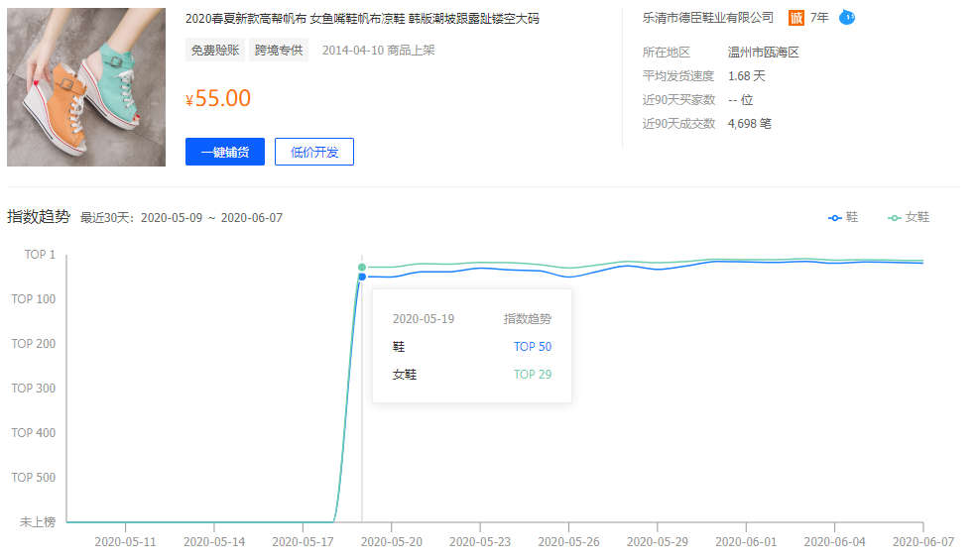Click the TOP 1 y-axis label
Viewport: 977px width, 560px height.
40,254
